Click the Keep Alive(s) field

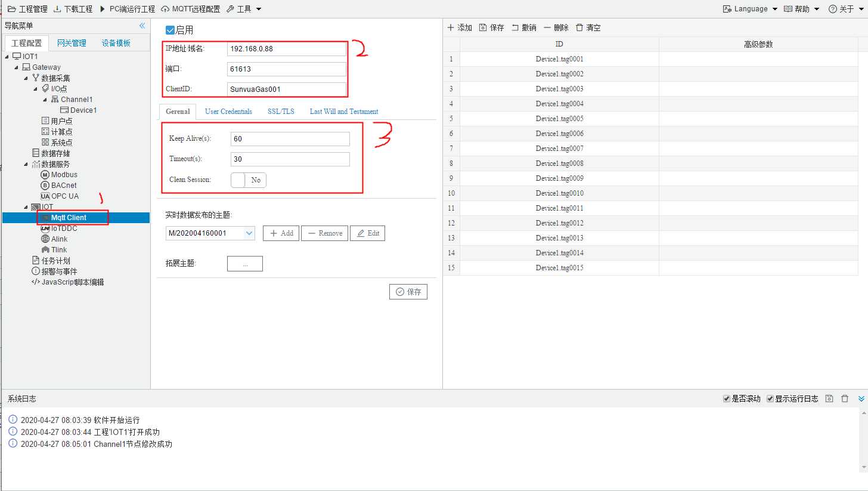pos(290,139)
